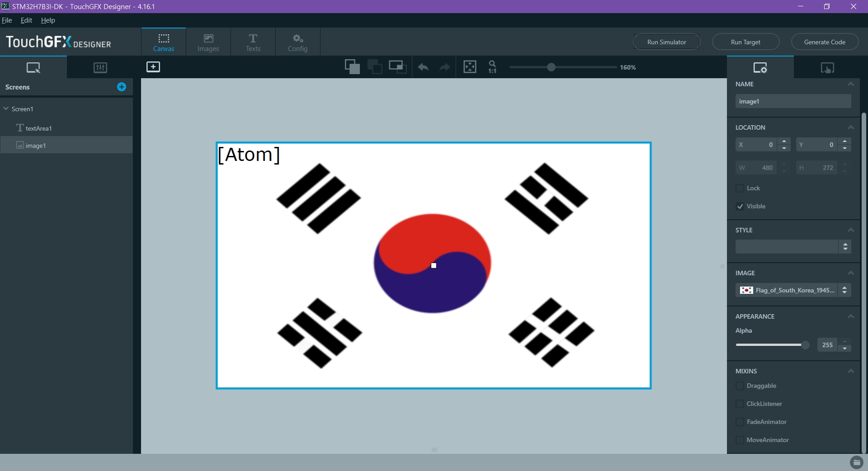Add a new screen with the plus icon
Screen dimensions: 868x471
122,87
